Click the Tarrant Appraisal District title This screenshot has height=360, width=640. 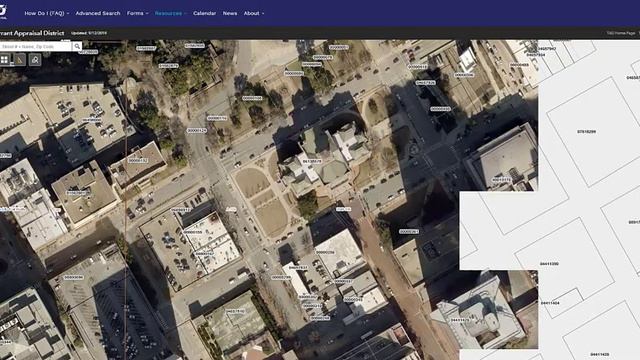pos(32,33)
